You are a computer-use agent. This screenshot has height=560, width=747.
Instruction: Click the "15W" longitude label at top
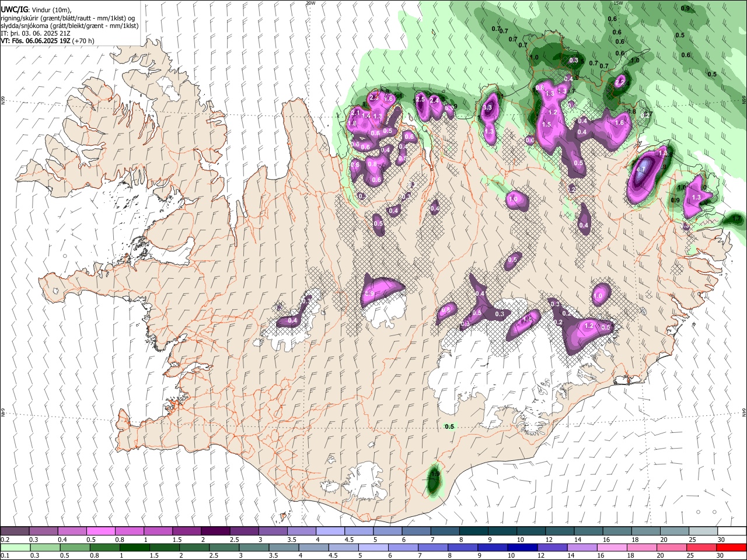(x=619, y=3)
